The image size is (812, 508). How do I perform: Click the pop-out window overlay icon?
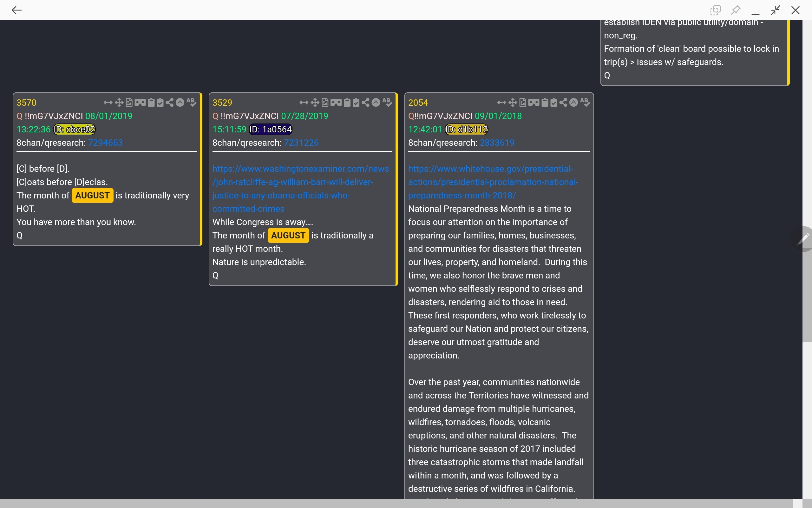(x=715, y=10)
